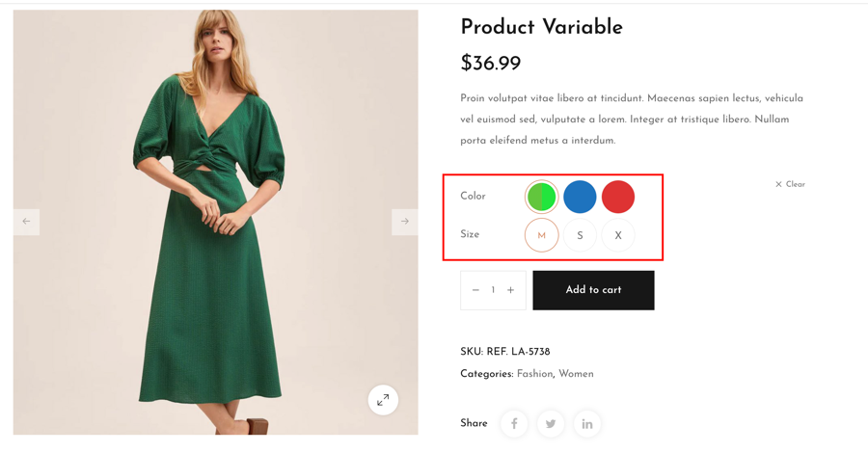Choose size X option

point(618,235)
